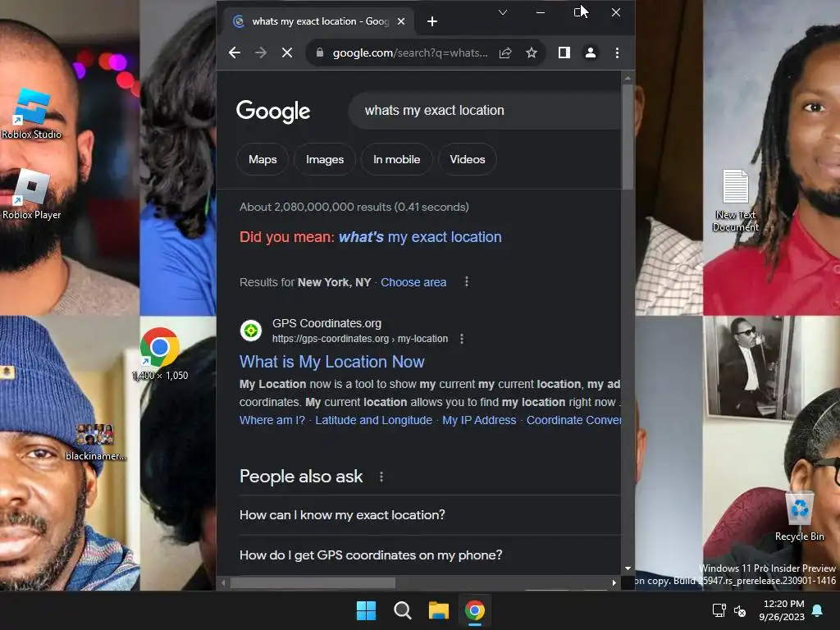Screen dimensions: 840x630
Task: Click the padlock site info icon
Action: point(320,52)
